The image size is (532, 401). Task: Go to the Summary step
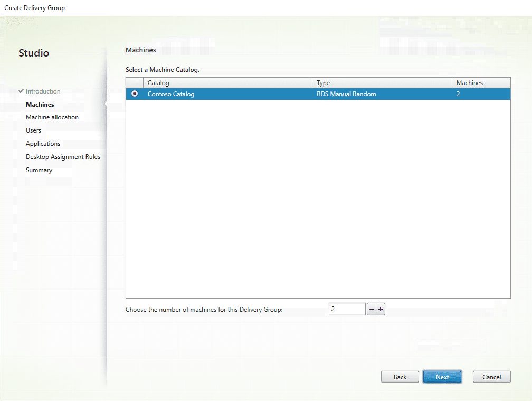[x=39, y=170]
